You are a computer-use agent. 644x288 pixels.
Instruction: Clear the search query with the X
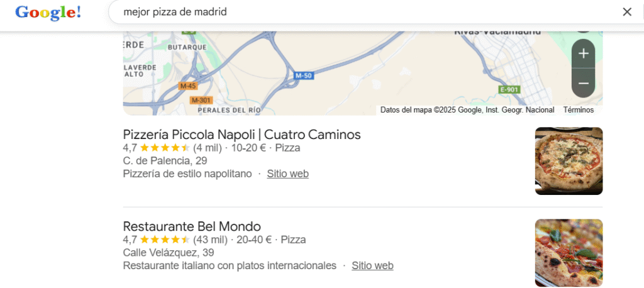tap(626, 12)
